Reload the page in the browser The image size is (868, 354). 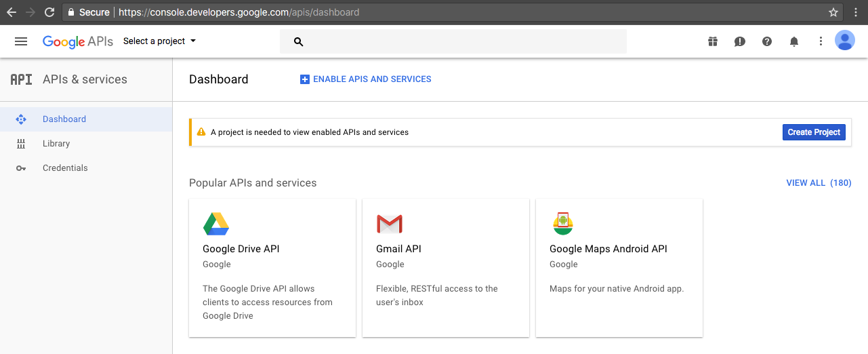(49, 12)
